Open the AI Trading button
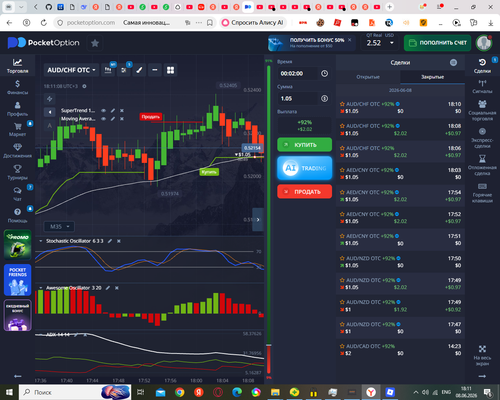 (304, 168)
